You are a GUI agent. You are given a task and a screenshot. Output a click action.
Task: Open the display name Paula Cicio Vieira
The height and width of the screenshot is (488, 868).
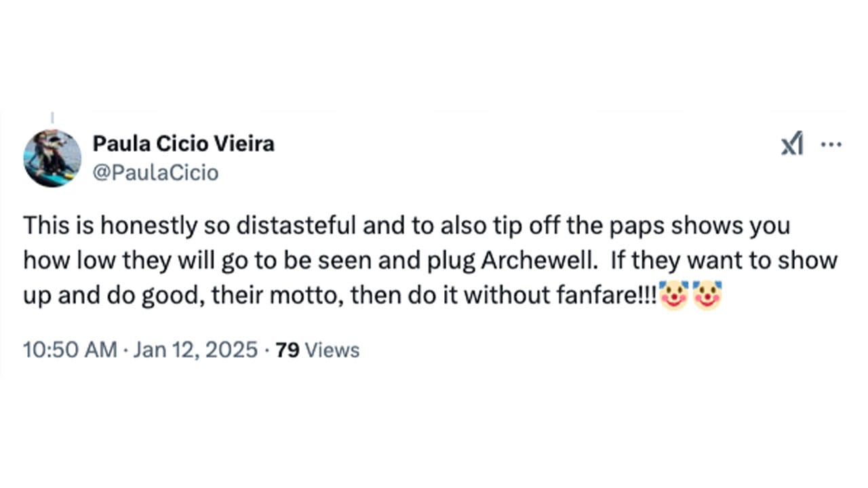pyautogui.click(x=183, y=144)
